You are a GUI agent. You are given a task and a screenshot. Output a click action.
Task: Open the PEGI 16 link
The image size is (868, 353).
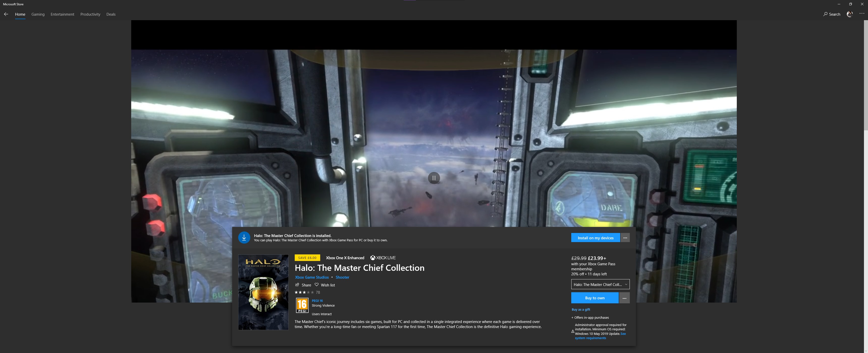coord(317,301)
